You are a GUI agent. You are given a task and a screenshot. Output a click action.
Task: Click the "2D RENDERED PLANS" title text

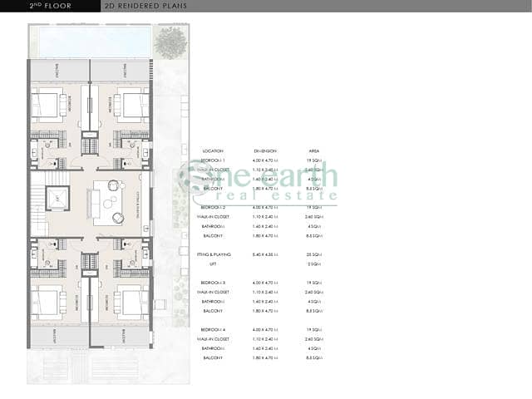tap(145, 6)
